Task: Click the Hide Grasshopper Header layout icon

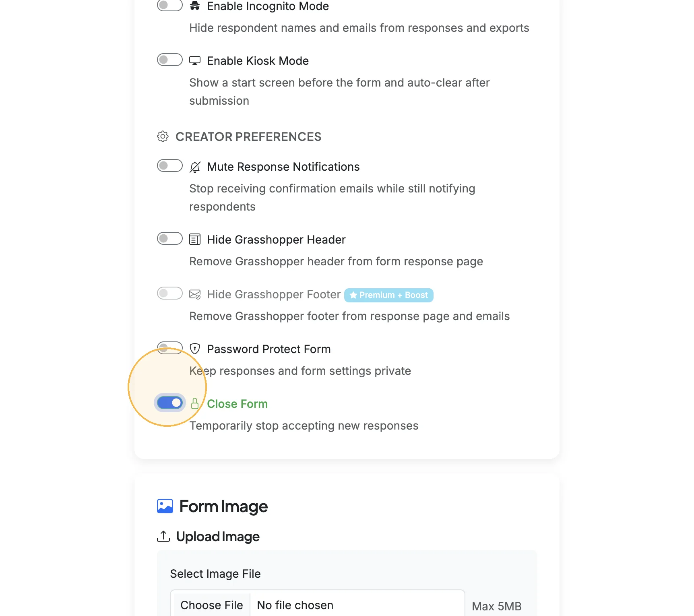Action: pos(195,240)
